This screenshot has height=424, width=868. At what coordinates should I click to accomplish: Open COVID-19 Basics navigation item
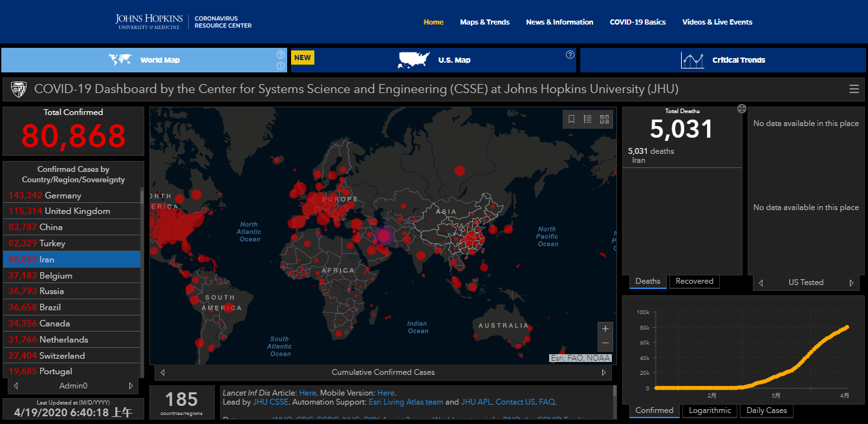click(x=638, y=22)
